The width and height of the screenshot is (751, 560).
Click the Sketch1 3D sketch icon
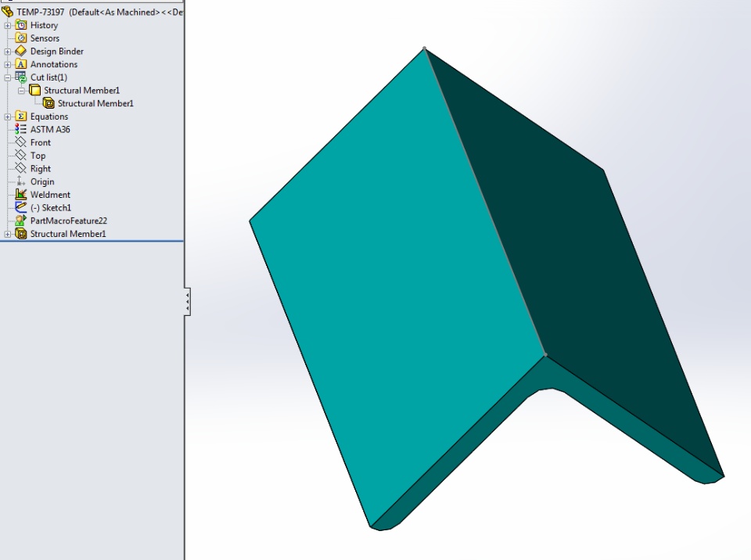(x=21, y=207)
